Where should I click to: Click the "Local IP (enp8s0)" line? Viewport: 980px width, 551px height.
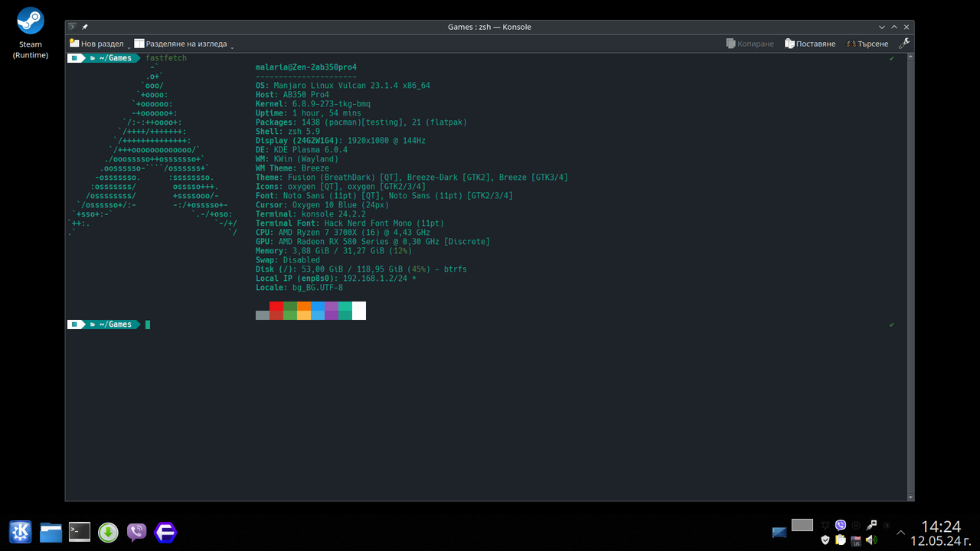336,279
